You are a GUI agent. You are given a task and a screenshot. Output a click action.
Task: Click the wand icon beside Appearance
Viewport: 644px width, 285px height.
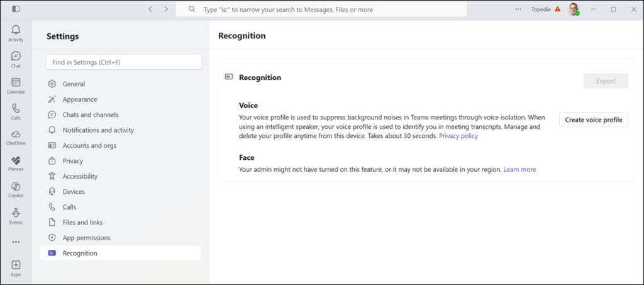[52, 99]
